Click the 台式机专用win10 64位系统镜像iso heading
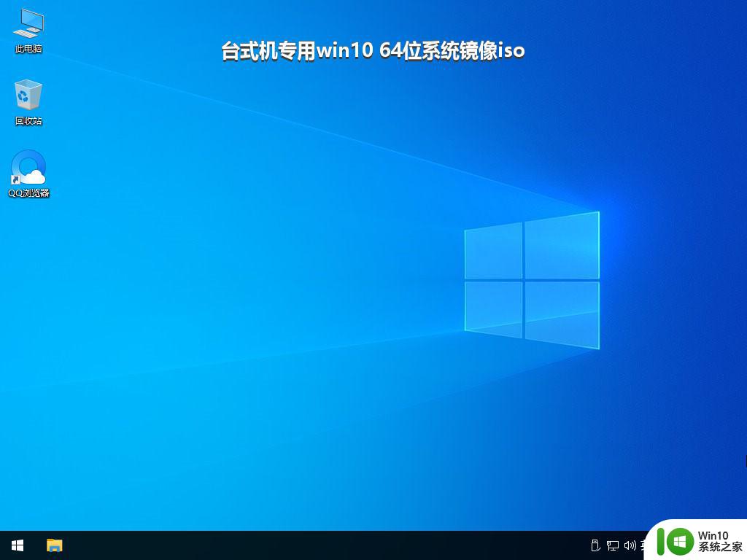Image resolution: width=747 pixels, height=560 pixels. click(x=373, y=51)
